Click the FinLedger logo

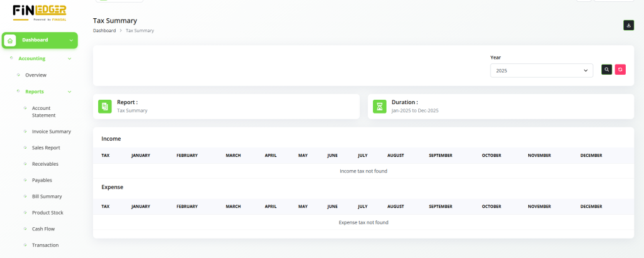[39, 11]
